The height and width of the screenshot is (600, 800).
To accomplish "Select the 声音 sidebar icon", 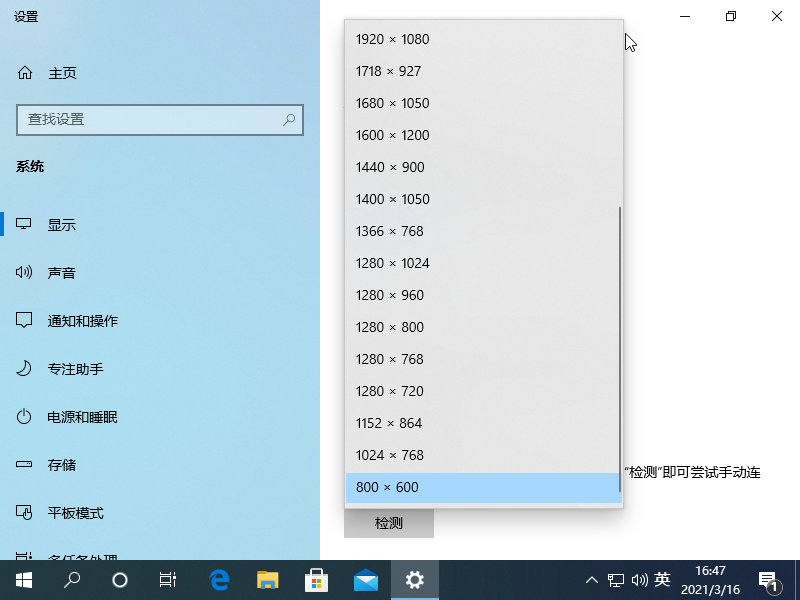I will (x=61, y=272).
